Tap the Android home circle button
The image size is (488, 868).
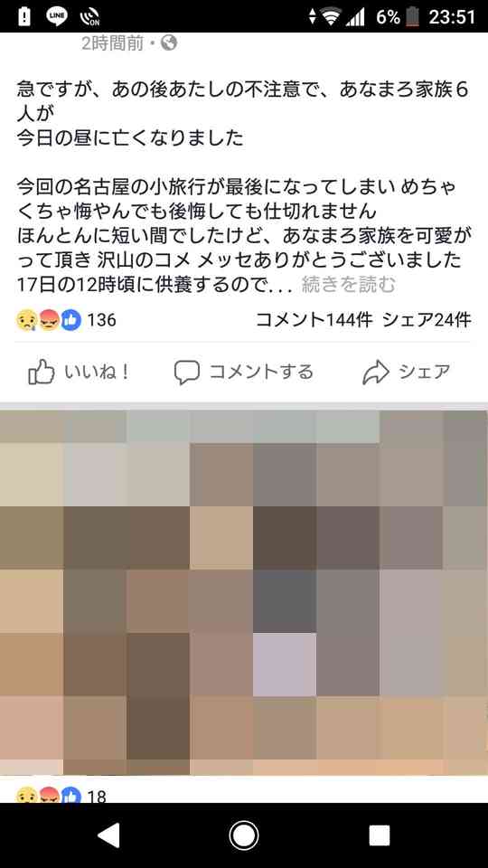tap(244, 835)
